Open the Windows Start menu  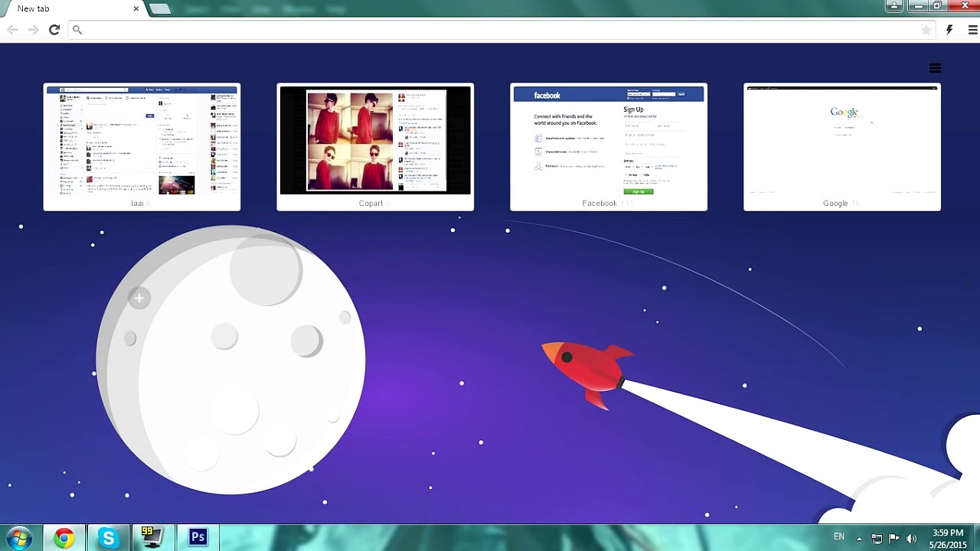pyautogui.click(x=18, y=538)
